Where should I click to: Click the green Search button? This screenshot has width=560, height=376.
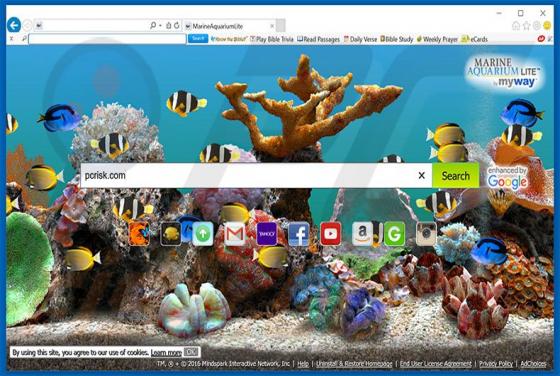455,175
